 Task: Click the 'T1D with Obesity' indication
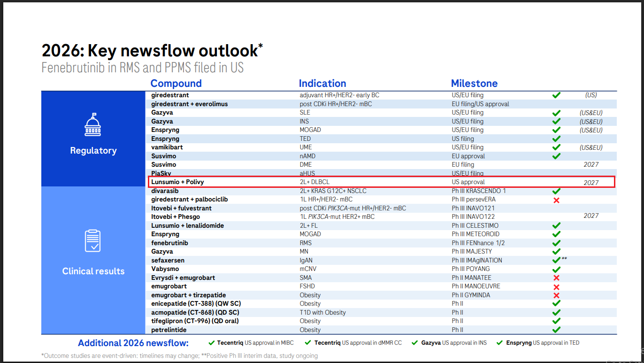(x=323, y=313)
